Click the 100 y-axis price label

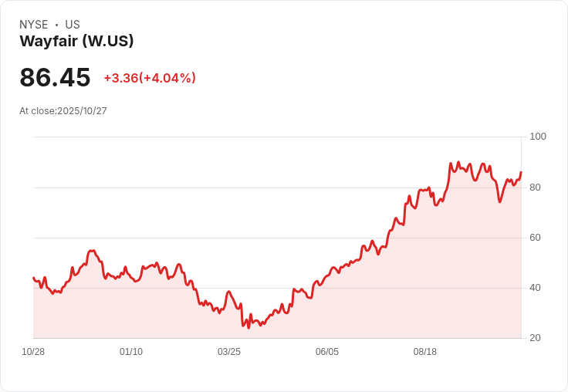[538, 137]
